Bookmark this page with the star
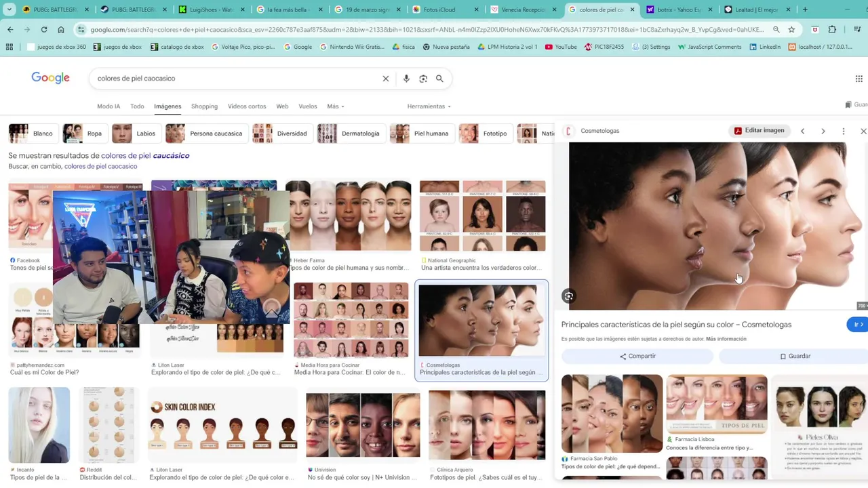 791,30
